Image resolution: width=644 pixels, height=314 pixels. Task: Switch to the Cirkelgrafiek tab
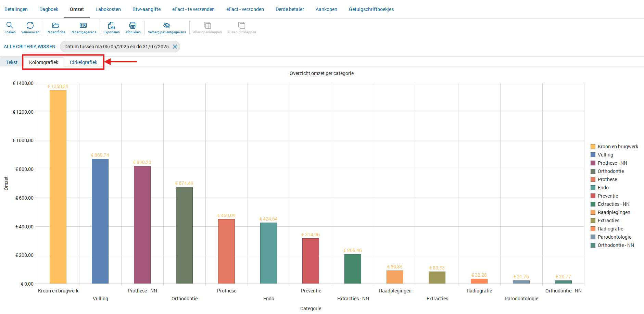(x=84, y=62)
